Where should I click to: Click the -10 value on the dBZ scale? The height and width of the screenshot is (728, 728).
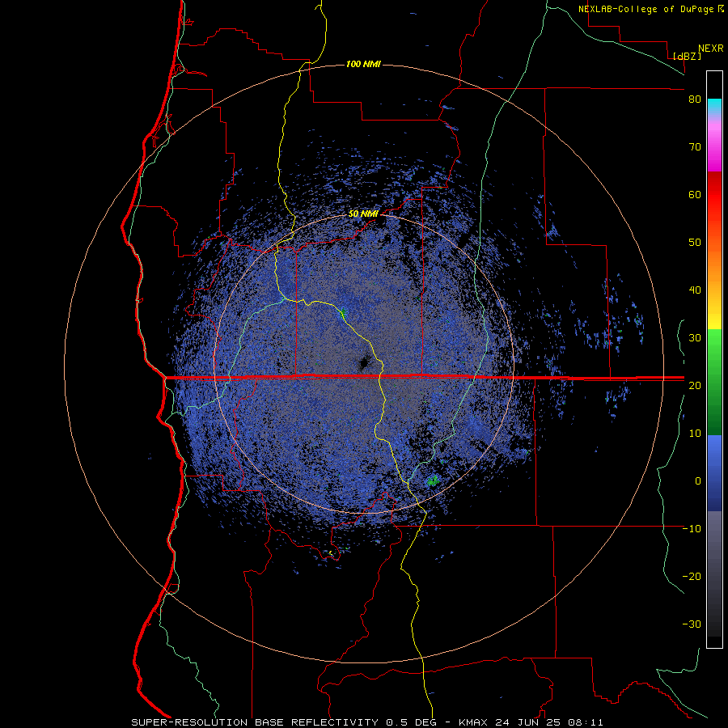tap(692, 529)
